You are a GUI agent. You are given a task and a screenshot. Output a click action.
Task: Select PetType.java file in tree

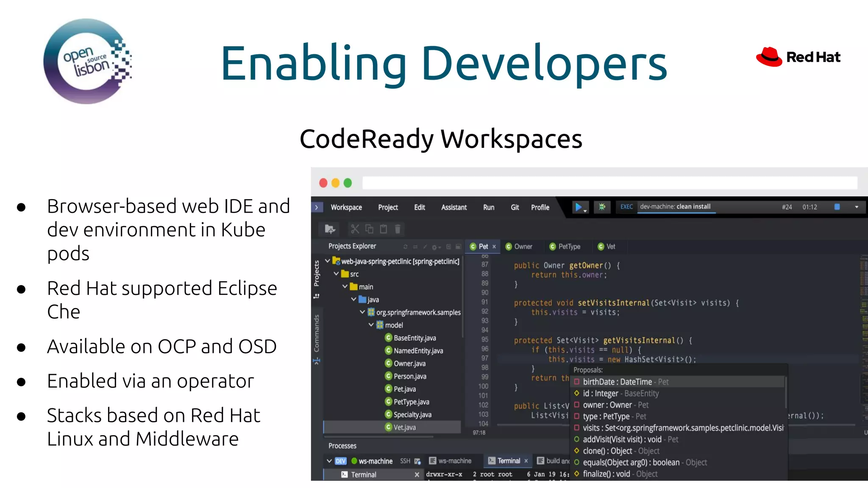point(407,402)
